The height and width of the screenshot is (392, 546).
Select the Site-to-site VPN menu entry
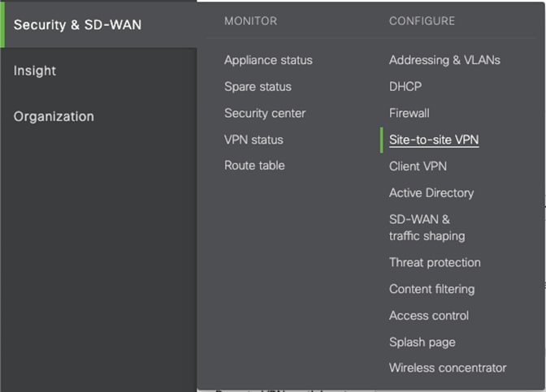[434, 140]
